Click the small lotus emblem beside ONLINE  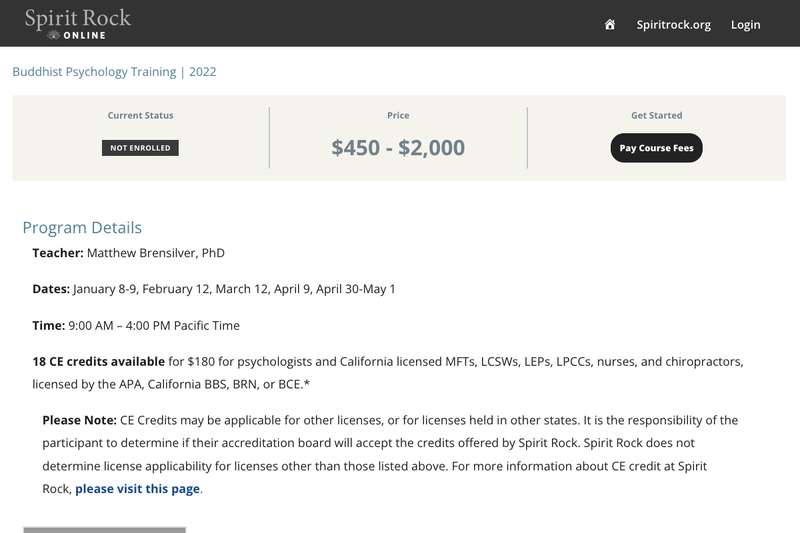click(54, 35)
